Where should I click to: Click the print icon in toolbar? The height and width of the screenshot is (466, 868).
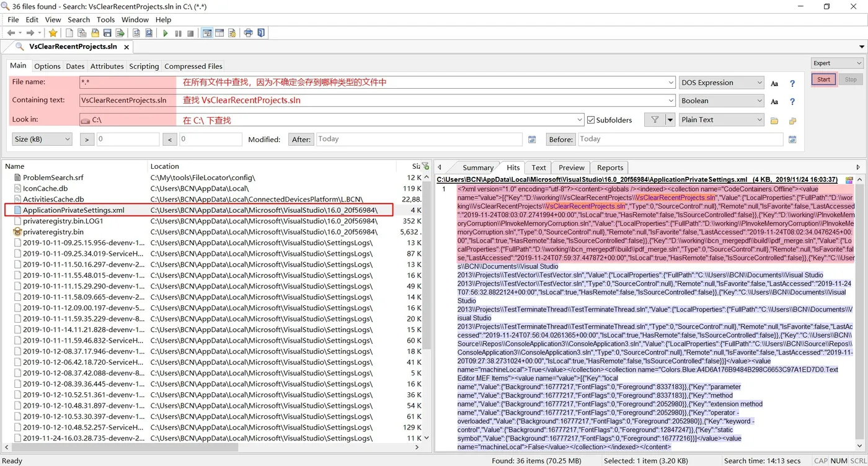[x=249, y=33]
